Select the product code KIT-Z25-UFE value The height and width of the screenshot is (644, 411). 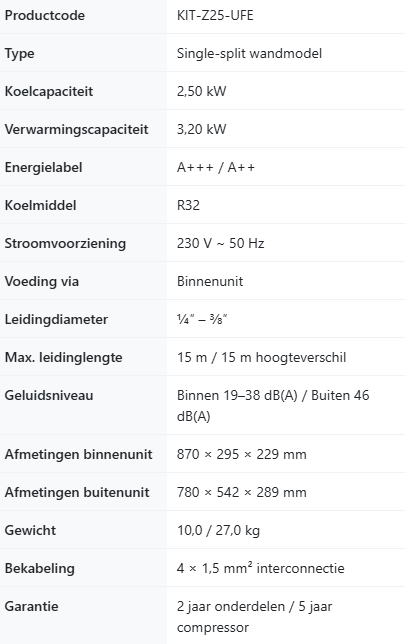215,16
